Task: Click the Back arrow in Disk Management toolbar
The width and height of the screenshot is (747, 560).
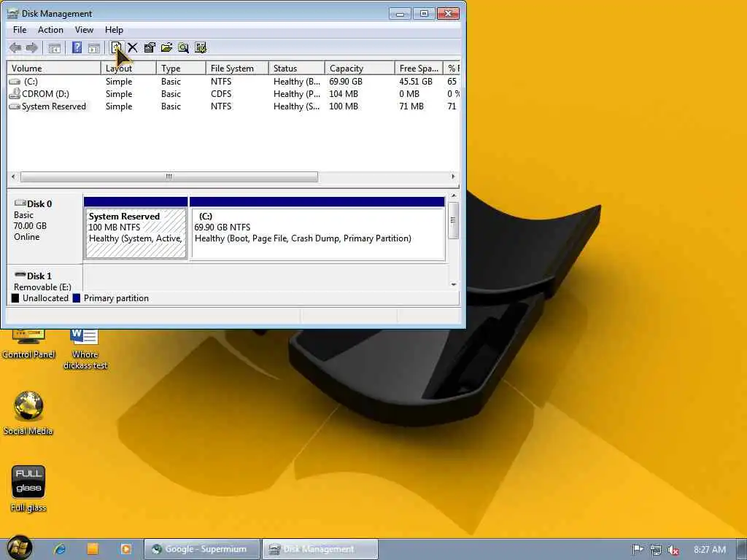Action: [x=15, y=47]
